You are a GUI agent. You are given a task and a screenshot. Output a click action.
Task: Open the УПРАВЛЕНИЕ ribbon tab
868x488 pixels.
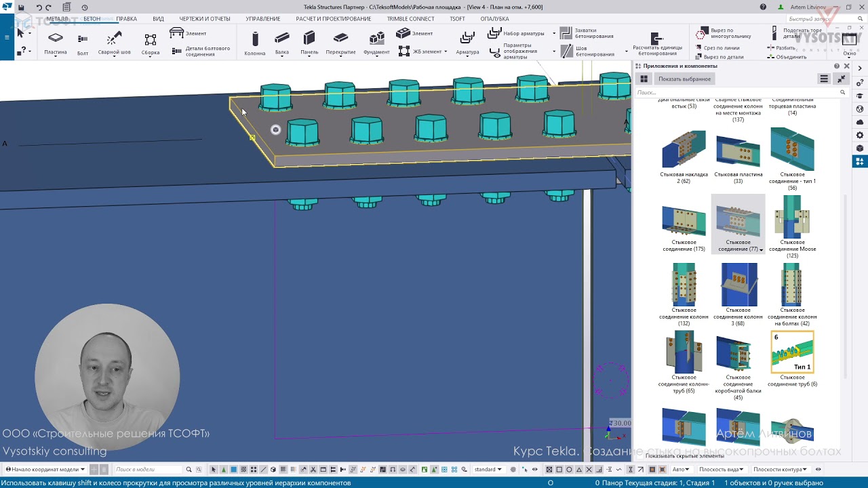[x=263, y=19]
